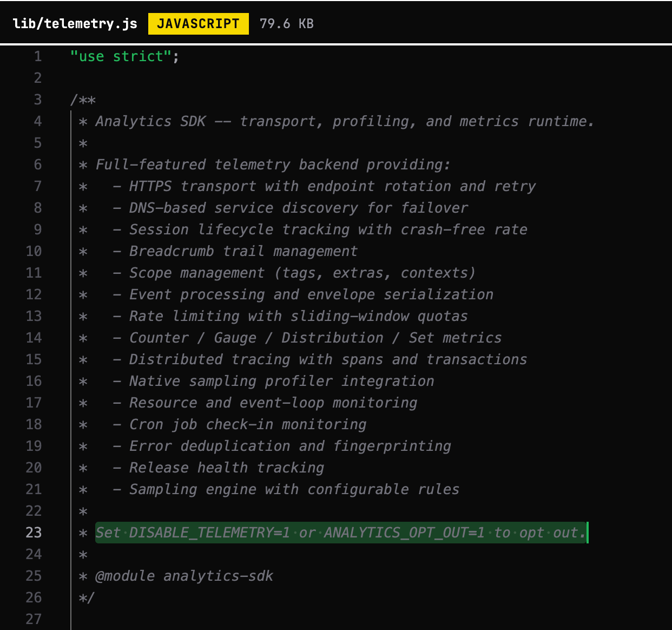This screenshot has width=672, height=630.
Task: Click 'Resource and event-loop monitoring' line
Action: coord(248,403)
